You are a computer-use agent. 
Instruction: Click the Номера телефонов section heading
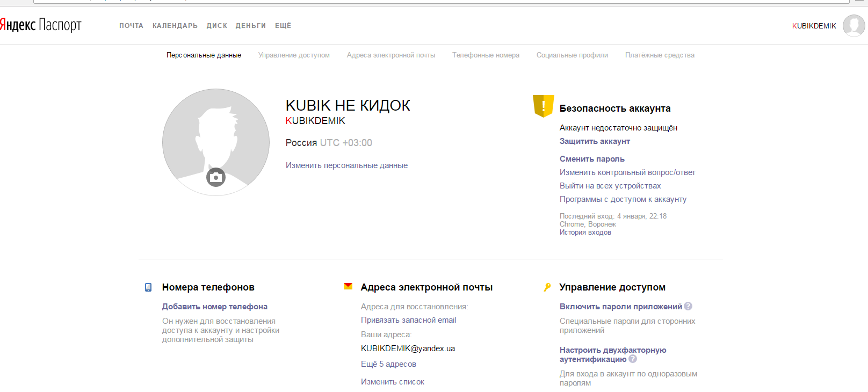(208, 287)
